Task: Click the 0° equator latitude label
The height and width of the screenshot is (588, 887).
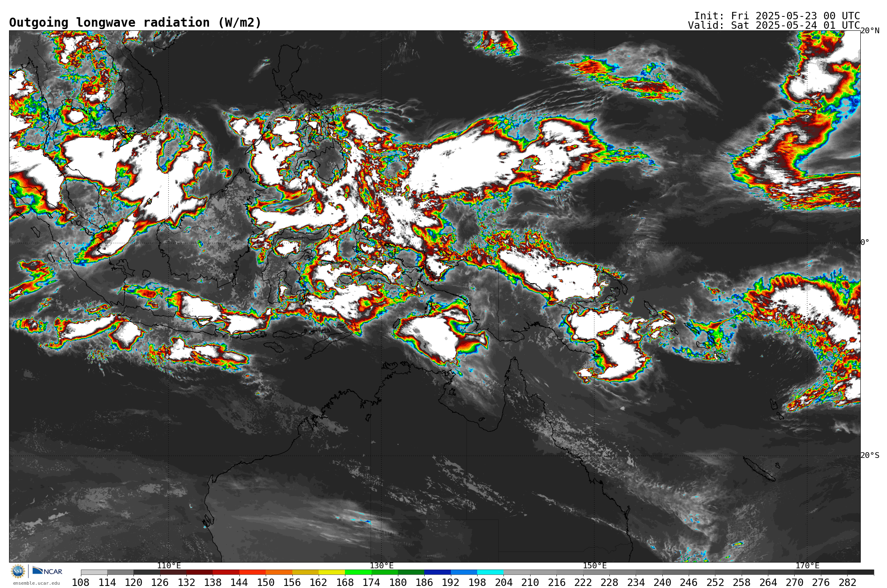Action: click(865, 243)
